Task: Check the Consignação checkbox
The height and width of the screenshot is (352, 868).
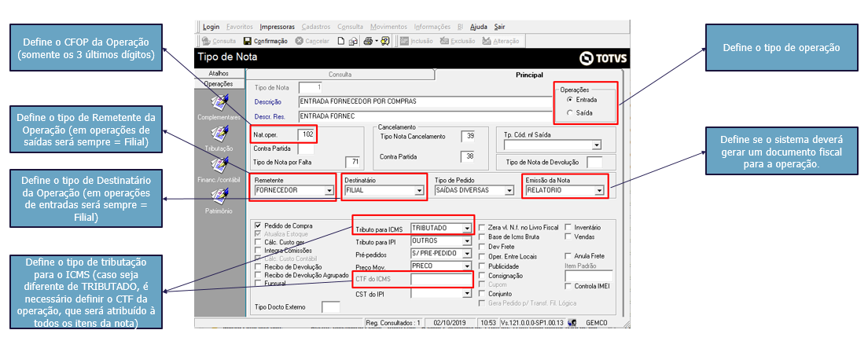Action: pos(483,275)
